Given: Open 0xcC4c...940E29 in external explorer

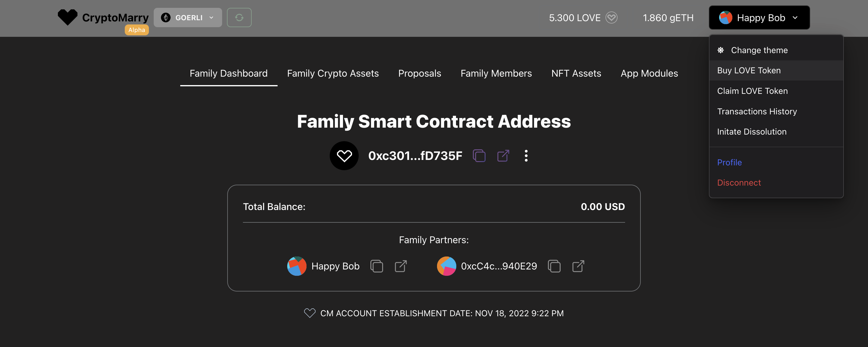Looking at the screenshot, I should 578,266.
